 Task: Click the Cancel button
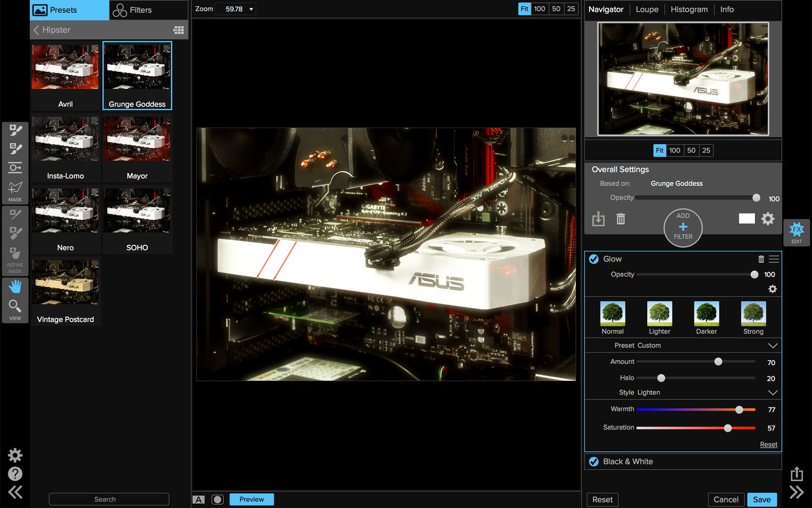click(x=726, y=499)
